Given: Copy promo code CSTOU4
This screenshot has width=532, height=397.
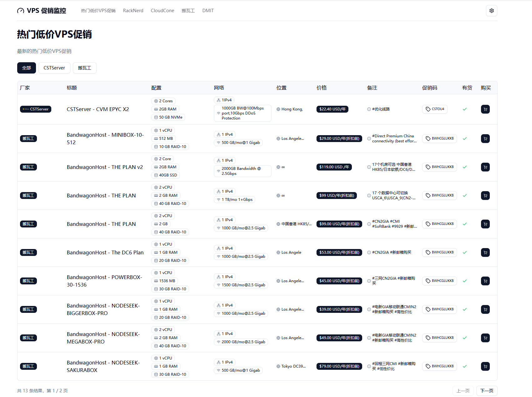Looking at the screenshot, I should 435,109.
